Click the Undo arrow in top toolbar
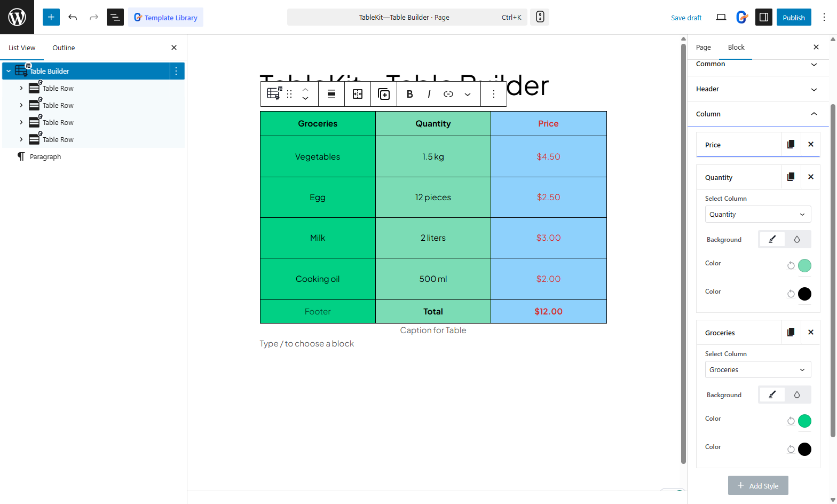837x504 pixels. (73, 17)
